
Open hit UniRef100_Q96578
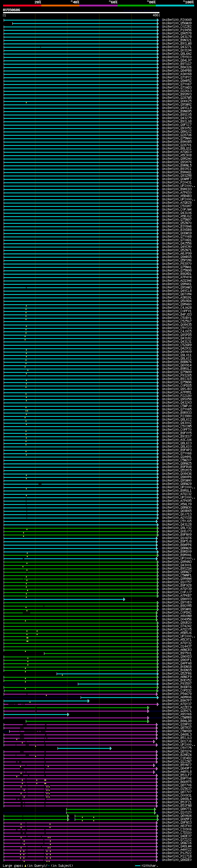(x=177, y=33)
